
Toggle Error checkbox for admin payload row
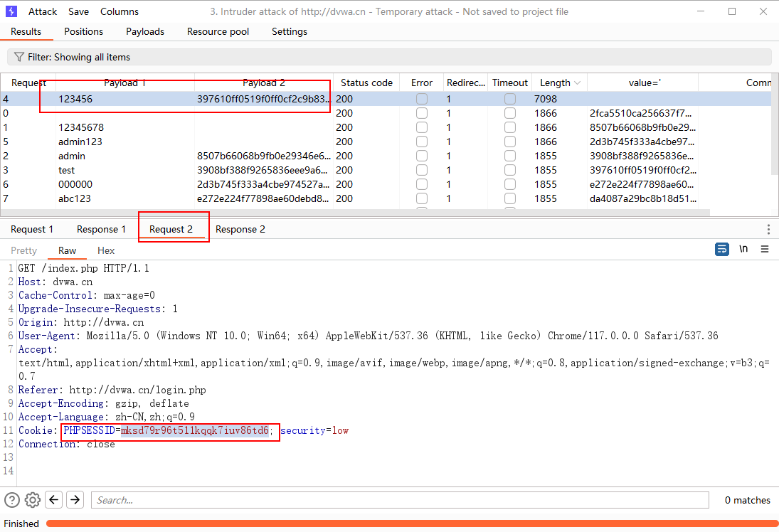click(x=422, y=156)
